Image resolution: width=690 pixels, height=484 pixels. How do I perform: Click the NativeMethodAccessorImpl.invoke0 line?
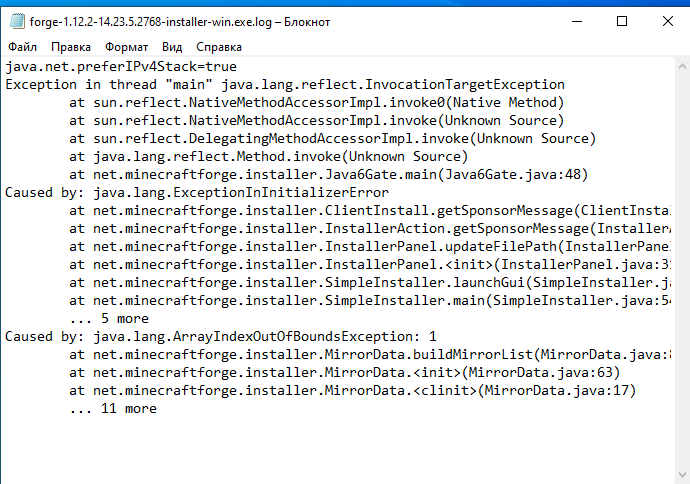pos(316,103)
